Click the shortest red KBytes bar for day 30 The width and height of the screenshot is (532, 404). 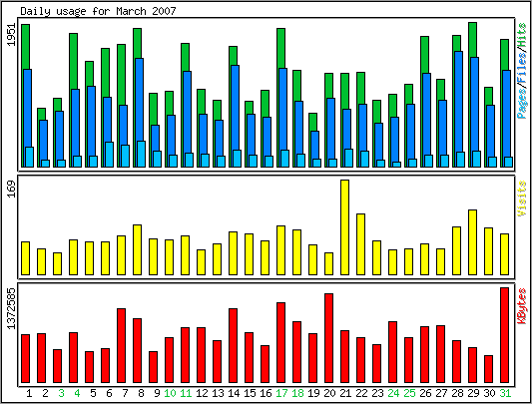pyautogui.click(x=488, y=369)
